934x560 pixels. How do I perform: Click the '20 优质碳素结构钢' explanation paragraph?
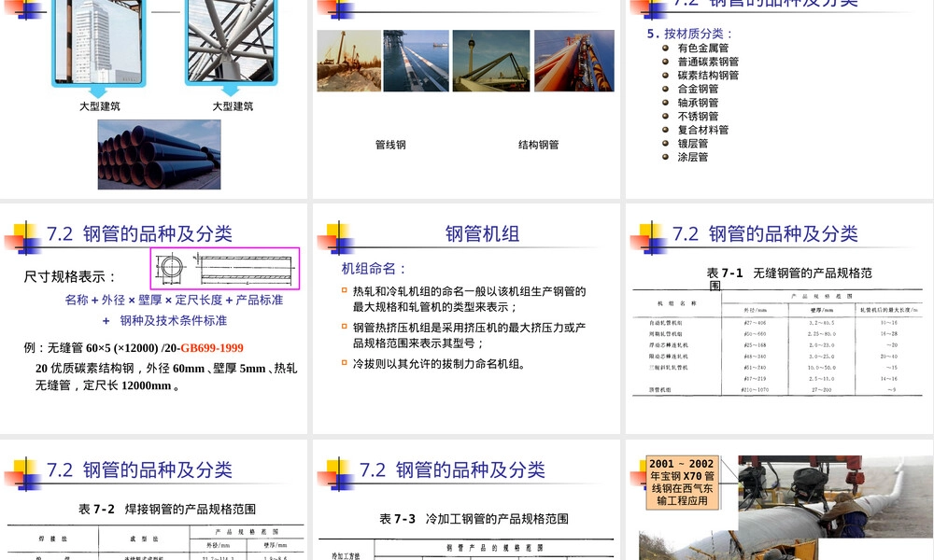166,377
